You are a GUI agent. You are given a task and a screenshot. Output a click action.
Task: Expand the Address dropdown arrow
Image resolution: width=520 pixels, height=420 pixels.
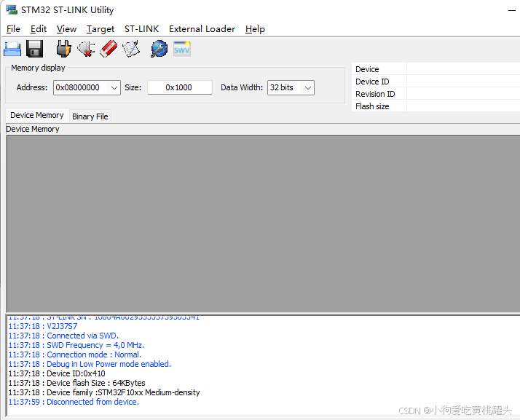(114, 88)
